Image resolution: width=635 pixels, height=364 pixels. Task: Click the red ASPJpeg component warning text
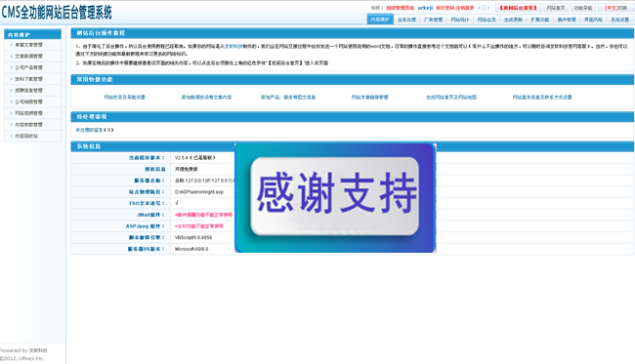[x=199, y=226]
